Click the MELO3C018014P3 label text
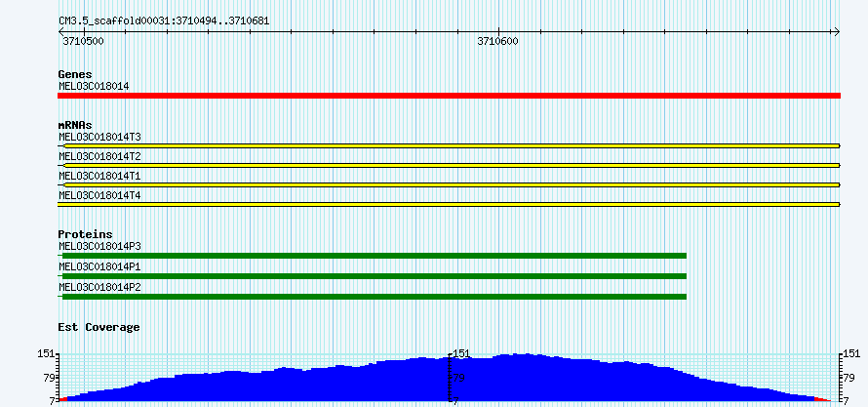The image size is (868, 407). coord(99,246)
